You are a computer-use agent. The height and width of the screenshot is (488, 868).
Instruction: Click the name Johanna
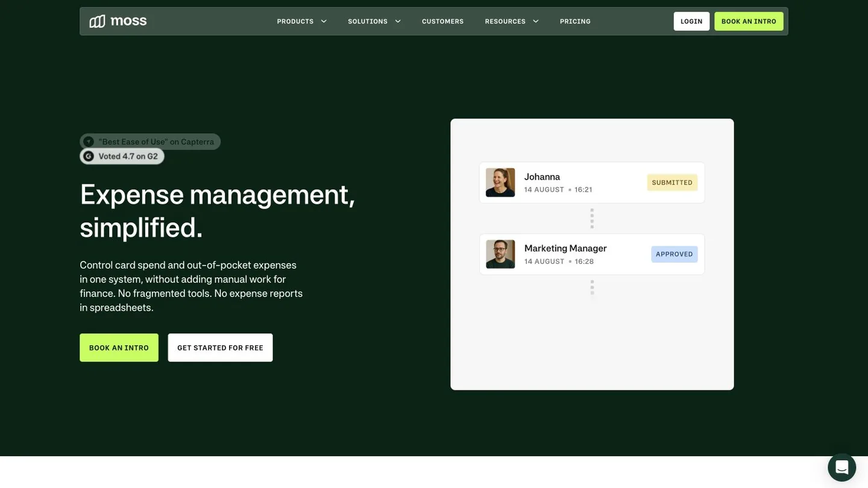(542, 177)
